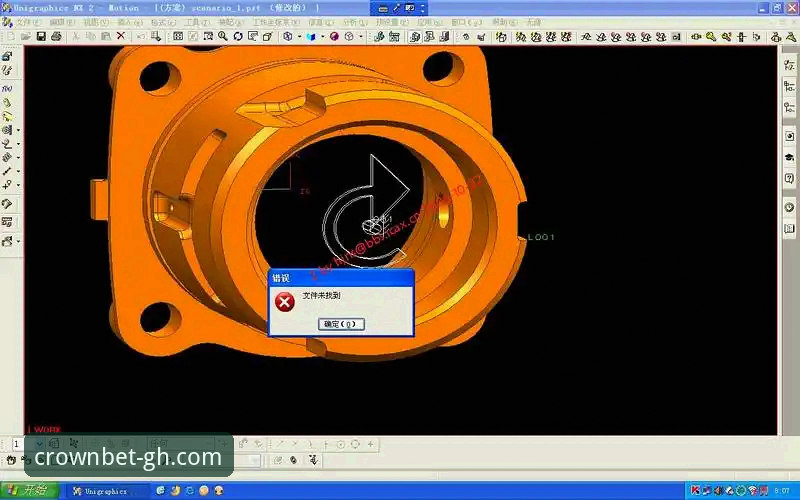Select the Rotate view tool
Screen dimensions: 800x500
coord(238,36)
